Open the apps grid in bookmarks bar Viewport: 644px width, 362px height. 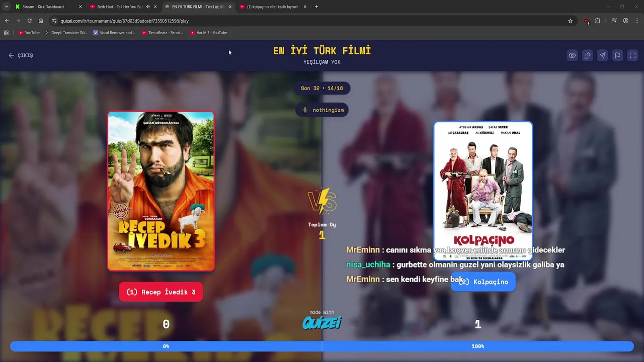pyautogui.click(x=6, y=33)
